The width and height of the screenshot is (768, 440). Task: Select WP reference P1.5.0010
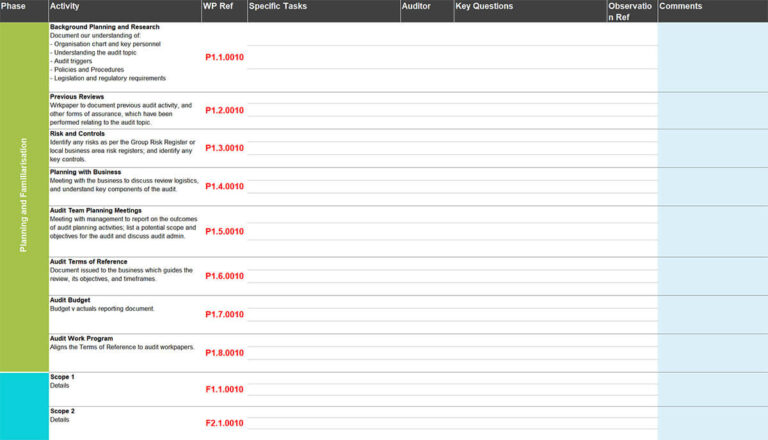[224, 231]
